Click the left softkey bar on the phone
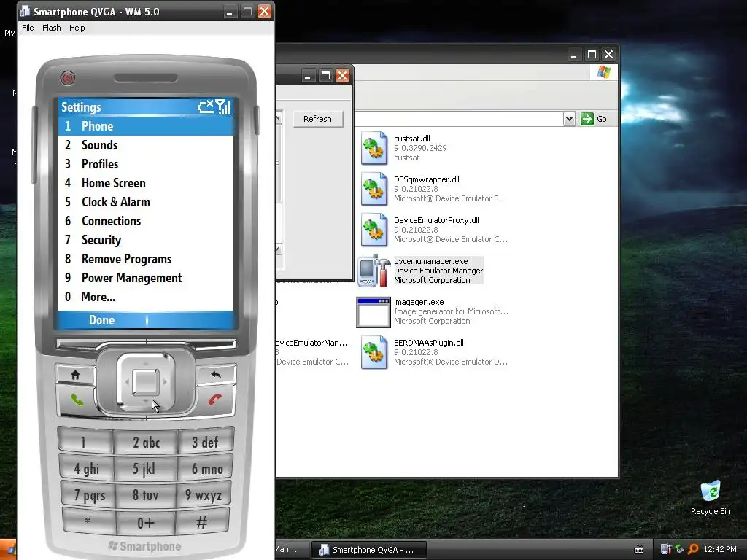Screen dimensions: 747x560 [101, 344]
